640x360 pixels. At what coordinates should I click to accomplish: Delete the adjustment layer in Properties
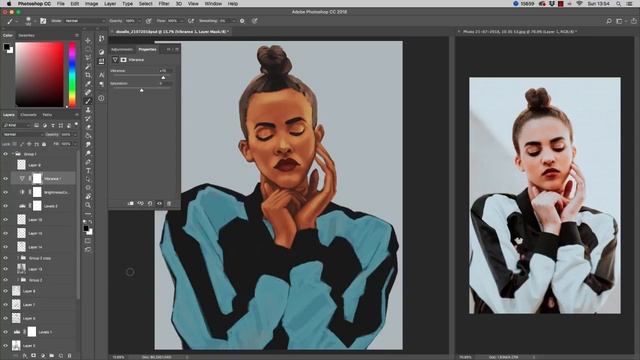coord(169,203)
